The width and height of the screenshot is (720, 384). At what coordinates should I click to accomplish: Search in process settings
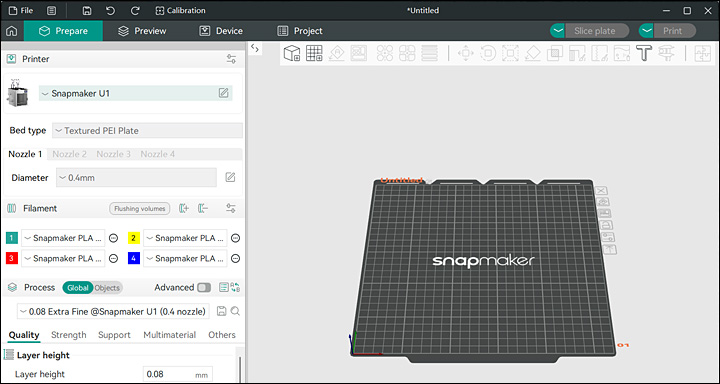tap(235, 311)
